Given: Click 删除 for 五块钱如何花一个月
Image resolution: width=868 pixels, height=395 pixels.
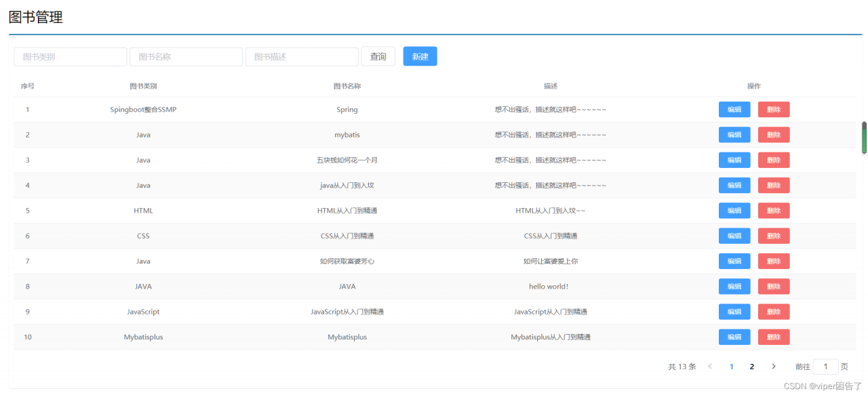Looking at the screenshot, I should pos(774,161).
